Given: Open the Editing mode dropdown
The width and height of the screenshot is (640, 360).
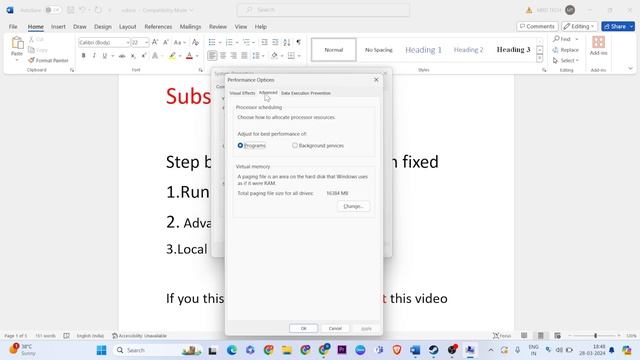Looking at the screenshot, I should coord(579,27).
